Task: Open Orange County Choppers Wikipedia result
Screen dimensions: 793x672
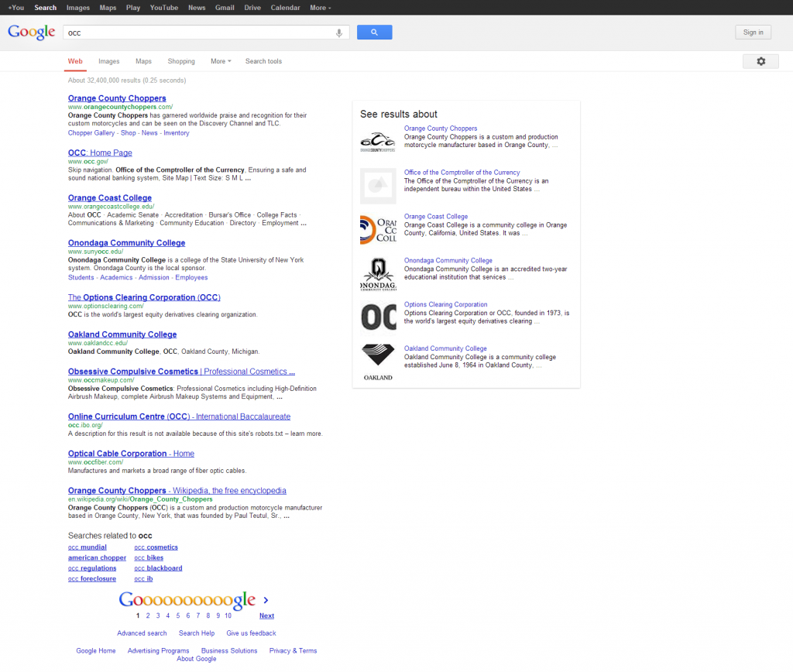Action: coord(177,491)
